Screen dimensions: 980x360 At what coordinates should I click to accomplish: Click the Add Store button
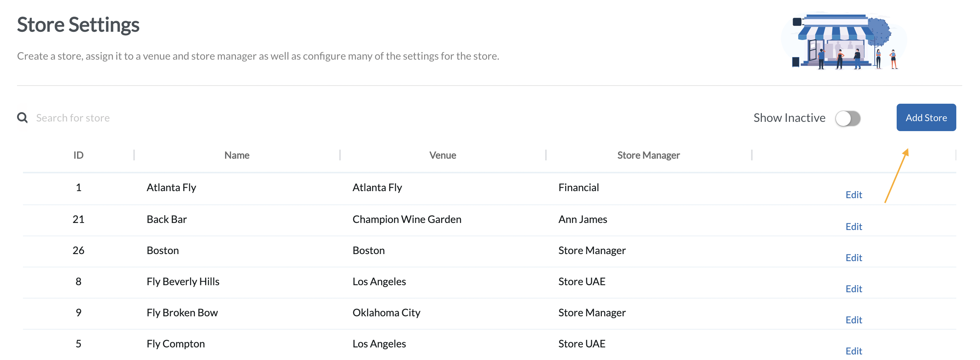[x=926, y=117]
